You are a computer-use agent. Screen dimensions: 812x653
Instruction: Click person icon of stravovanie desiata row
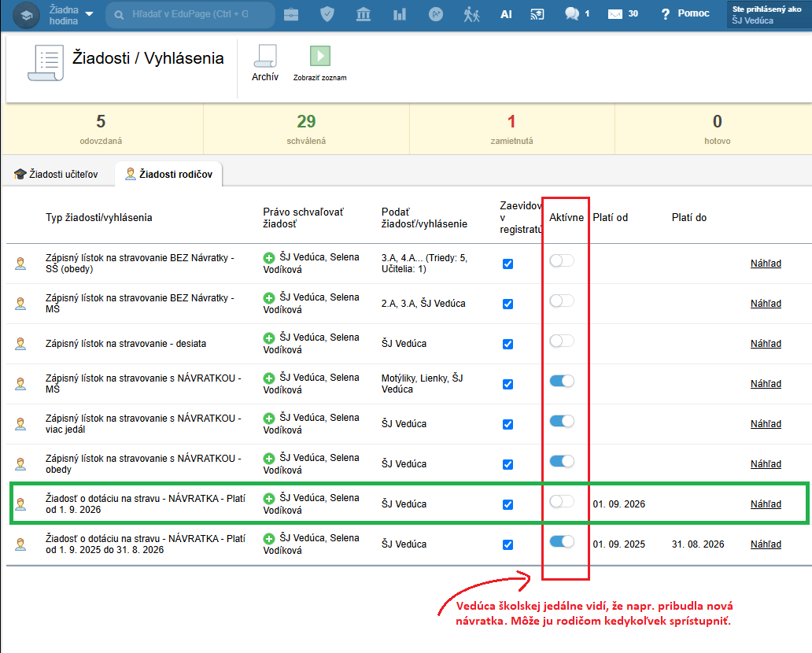tap(20, 344)
